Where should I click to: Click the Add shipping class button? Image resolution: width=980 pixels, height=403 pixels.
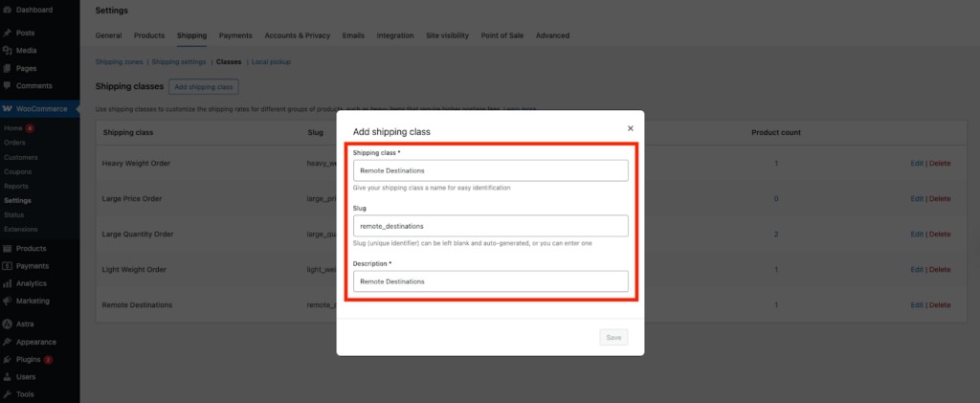point(204,87)
